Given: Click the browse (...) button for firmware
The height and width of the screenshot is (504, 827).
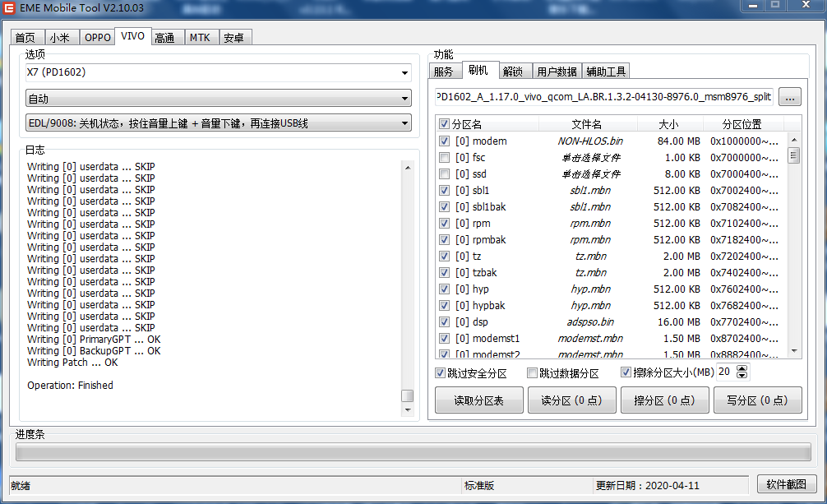Looking at the screenshot, I should [x=789, y=97].
